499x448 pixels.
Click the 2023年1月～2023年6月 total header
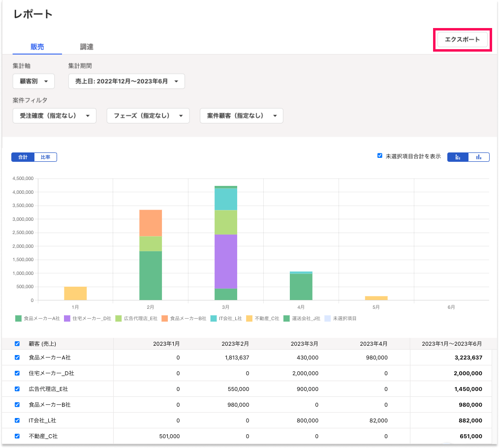452,344
